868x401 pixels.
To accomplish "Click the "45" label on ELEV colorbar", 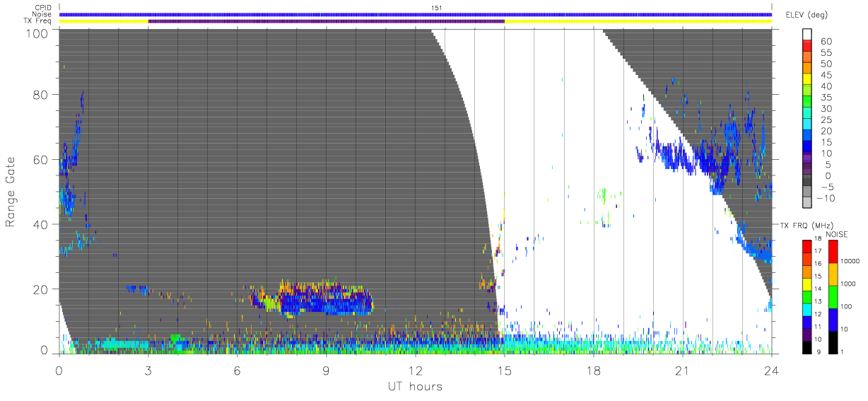I will (826, 75).
